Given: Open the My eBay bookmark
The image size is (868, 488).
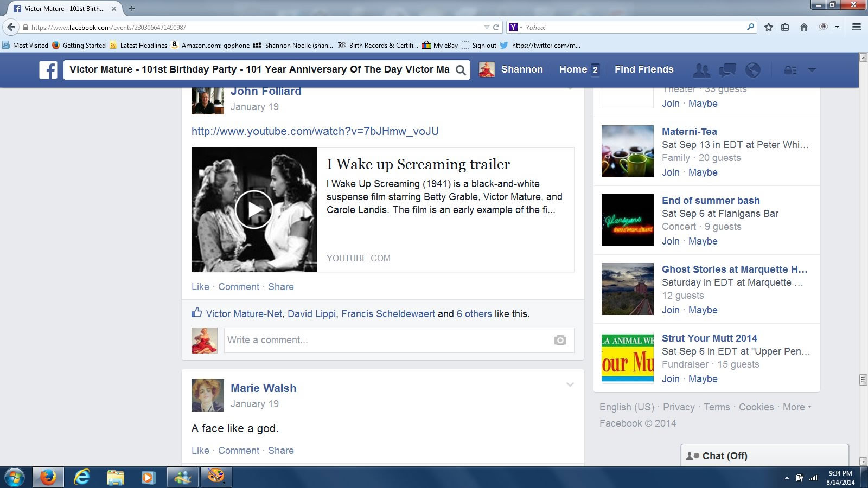Looking at the screenshot, I should 440,46.
